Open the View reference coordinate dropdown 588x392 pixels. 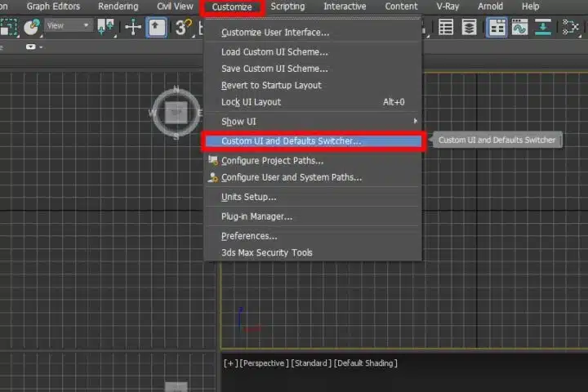click(x=69, y=25)
